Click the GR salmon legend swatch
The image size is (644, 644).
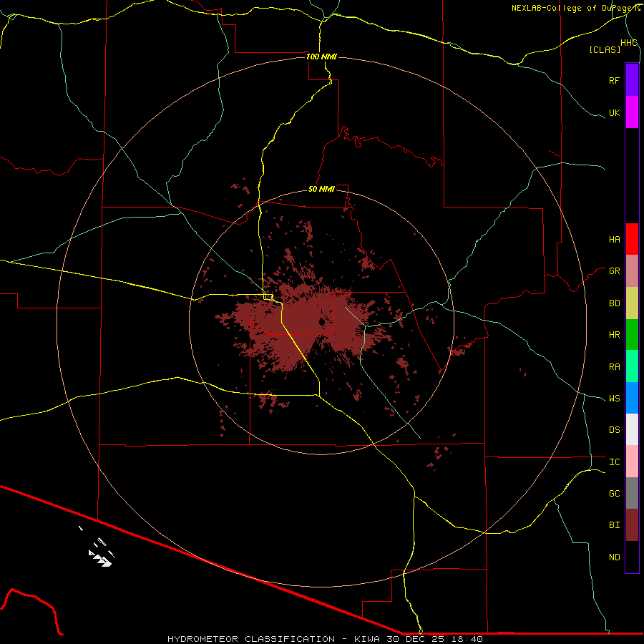coord(632,271)
